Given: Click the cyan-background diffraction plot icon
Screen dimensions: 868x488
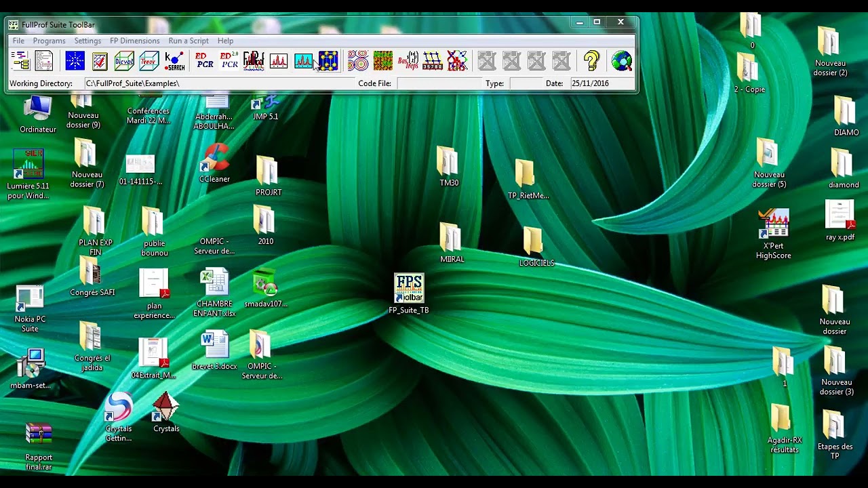Looking at the screenshot, I should point(303,61).
